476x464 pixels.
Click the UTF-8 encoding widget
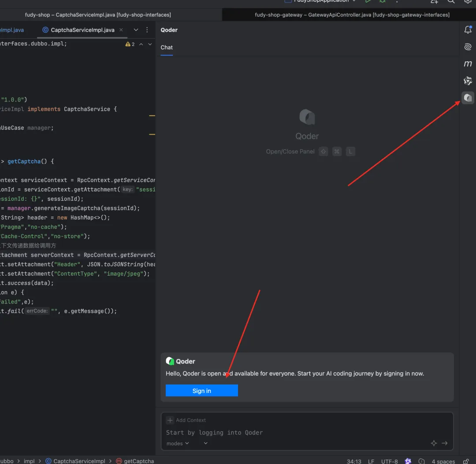[x=389, y=461]
